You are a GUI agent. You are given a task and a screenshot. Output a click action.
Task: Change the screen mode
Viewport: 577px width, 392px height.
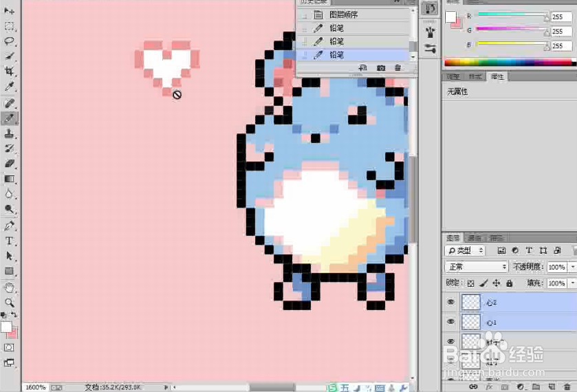click(9, 362)
